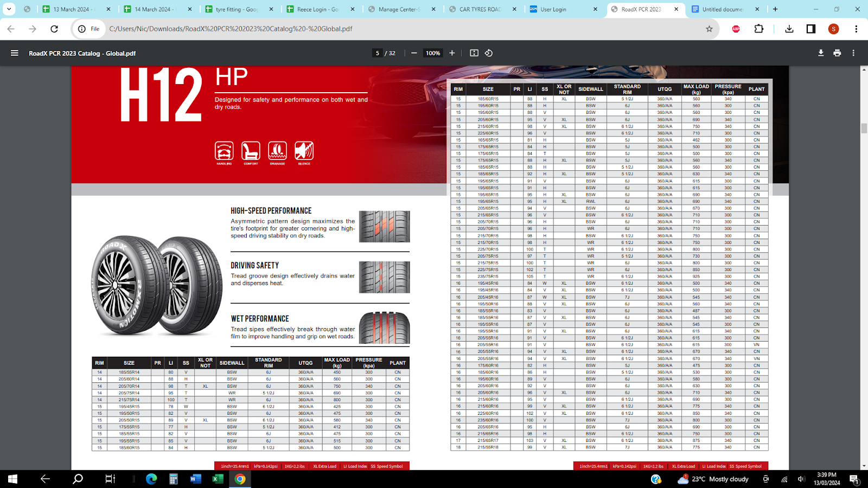
Task: Go back to the previous page
Action: tap(11, 29)
